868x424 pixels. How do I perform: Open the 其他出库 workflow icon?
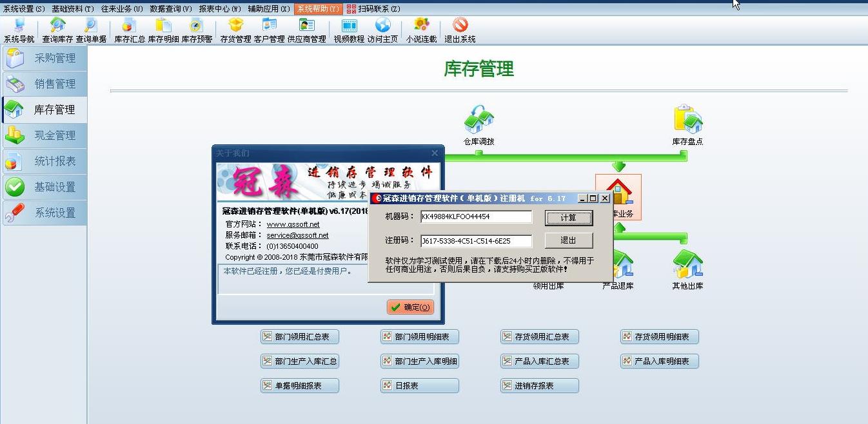687,271
